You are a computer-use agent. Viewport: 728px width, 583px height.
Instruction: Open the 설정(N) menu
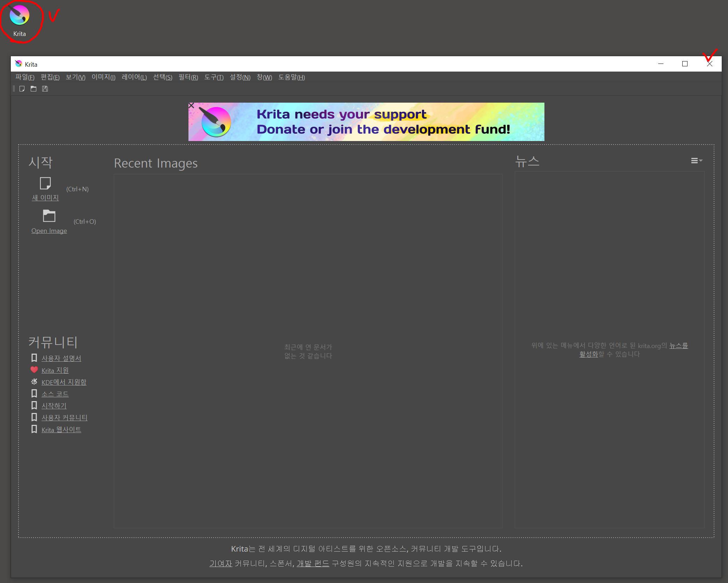(240, 77)
